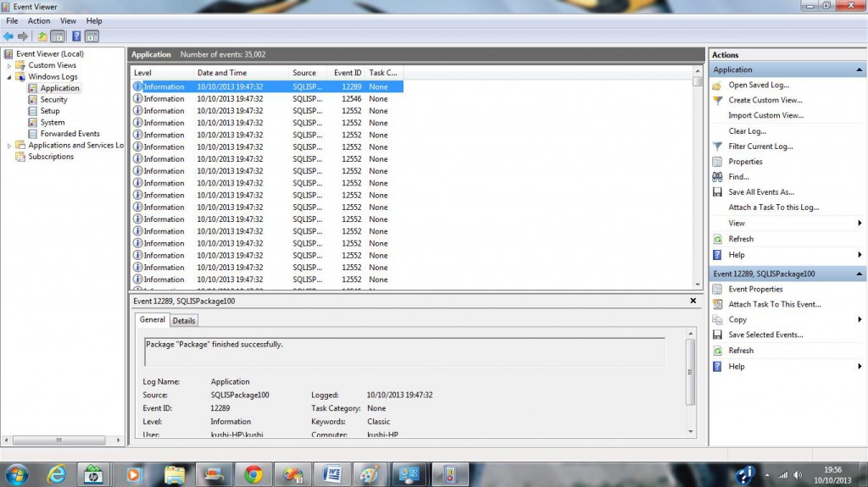Click the Save All Events As disk icon
Screen dimensions: 868x487
coord(717,192)
